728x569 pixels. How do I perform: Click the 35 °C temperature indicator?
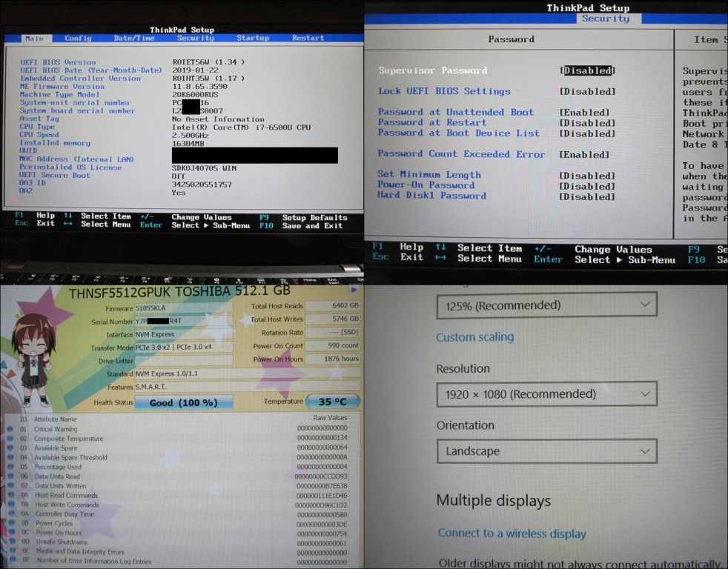[332, 402]
